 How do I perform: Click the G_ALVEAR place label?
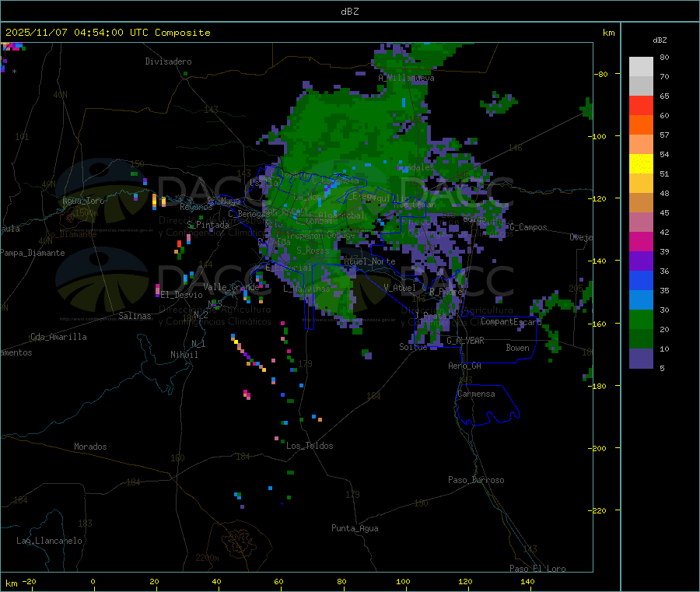[x=466, y=341]
